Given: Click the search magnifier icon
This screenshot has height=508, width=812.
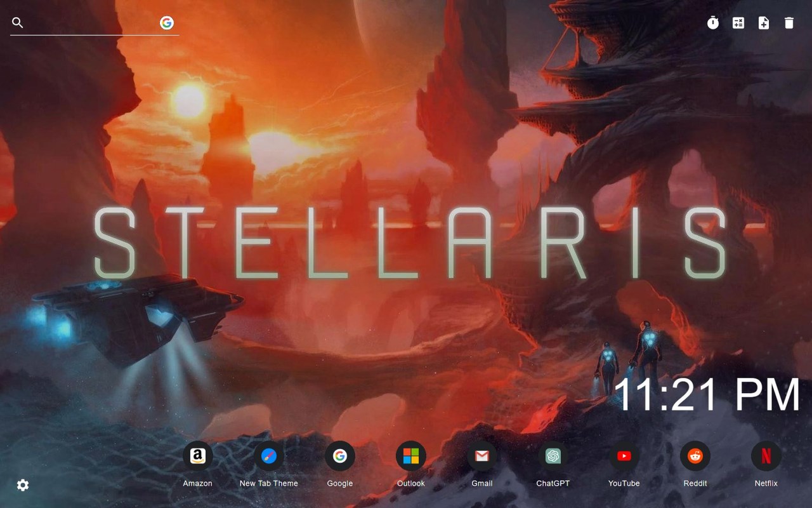Looking at the screenshot, I should [x=18, y=23].
